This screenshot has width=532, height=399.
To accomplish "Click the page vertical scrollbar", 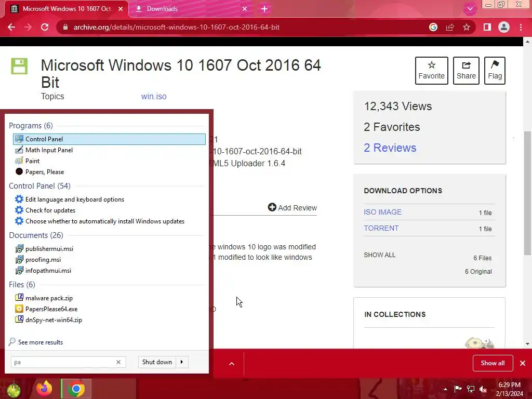I will [527, 193].
